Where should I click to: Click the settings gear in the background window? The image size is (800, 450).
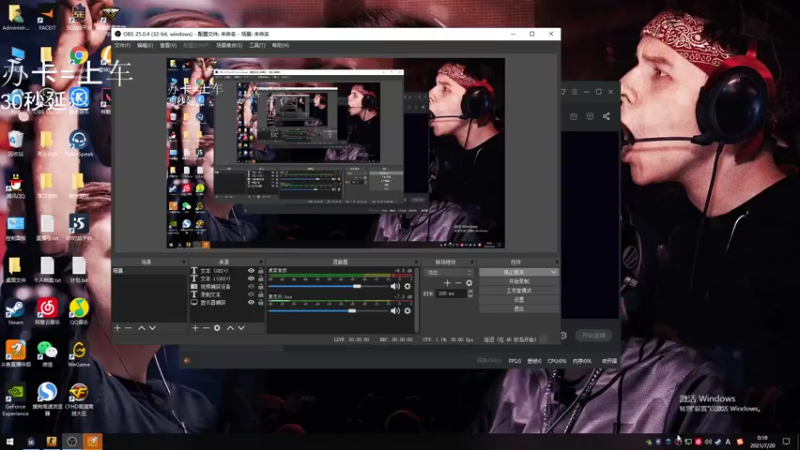[x=563, y=335]
